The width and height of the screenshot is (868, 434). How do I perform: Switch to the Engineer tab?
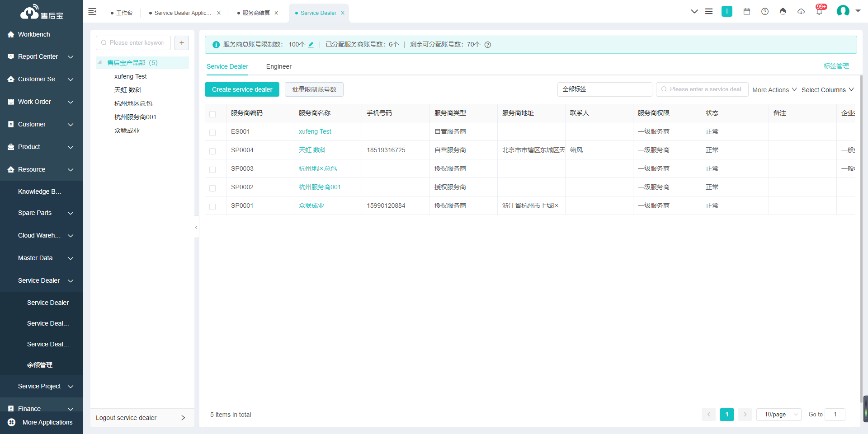[279, 66]
